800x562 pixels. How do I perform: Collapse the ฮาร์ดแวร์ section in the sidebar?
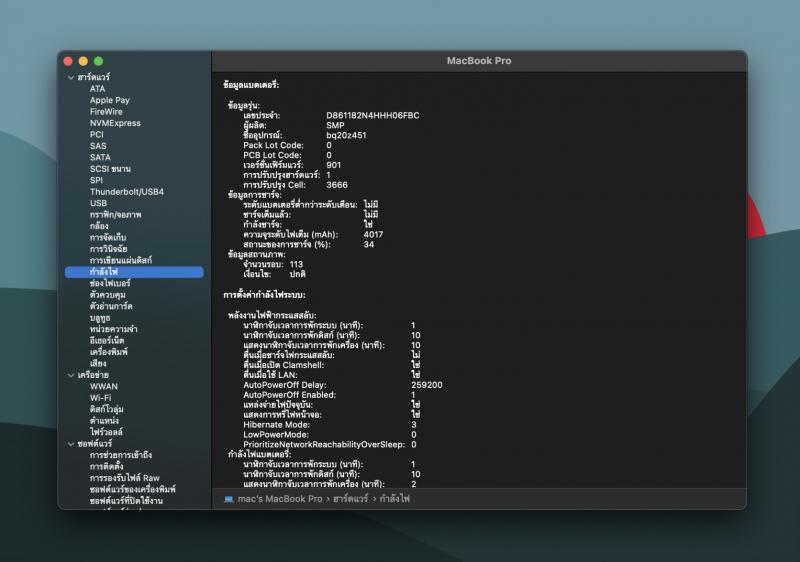70,77
